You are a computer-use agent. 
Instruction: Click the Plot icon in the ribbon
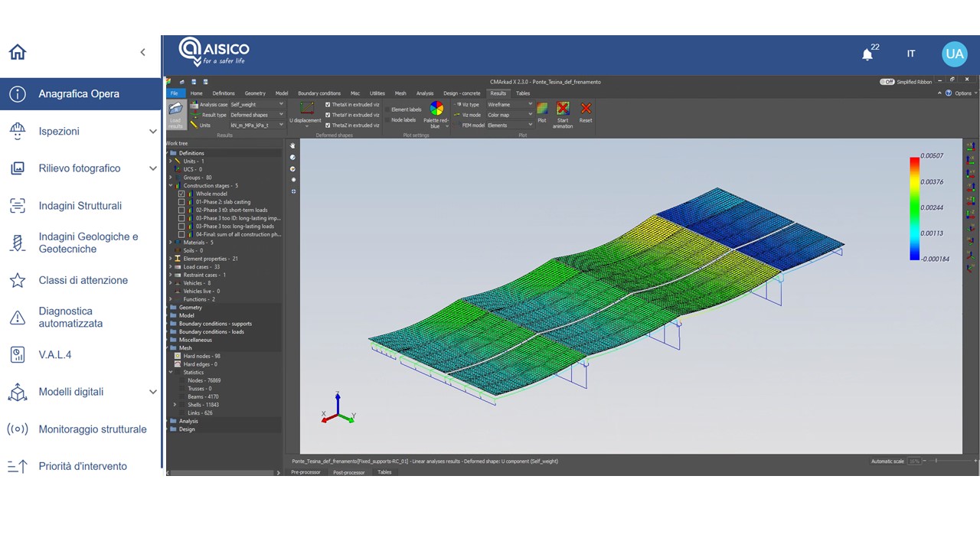tap(542, 112)
